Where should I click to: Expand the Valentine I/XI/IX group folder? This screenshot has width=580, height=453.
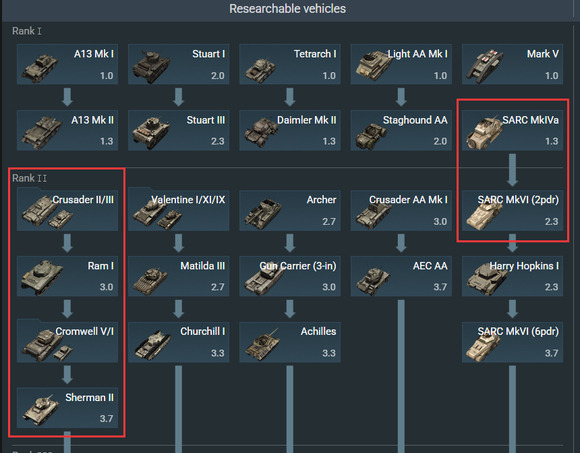(x=178, y=210)
